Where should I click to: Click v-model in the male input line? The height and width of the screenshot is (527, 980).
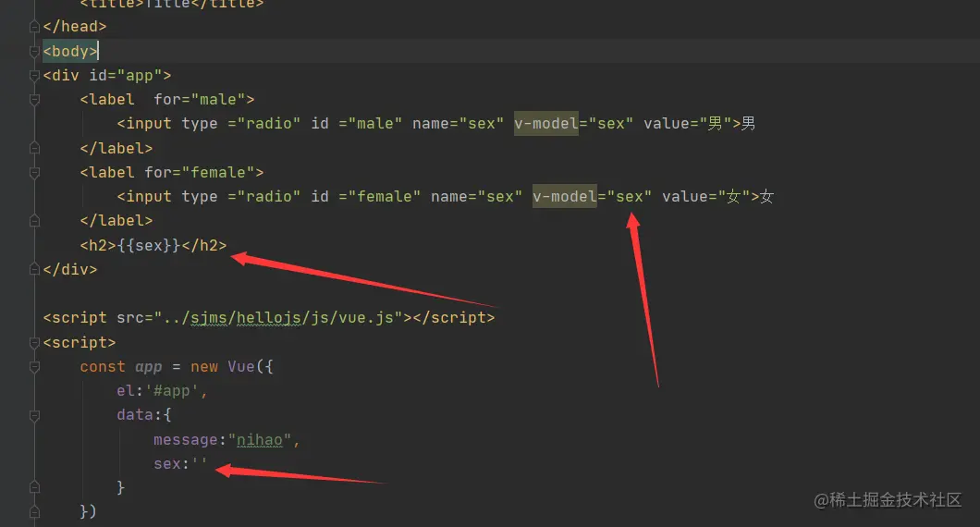546,124
